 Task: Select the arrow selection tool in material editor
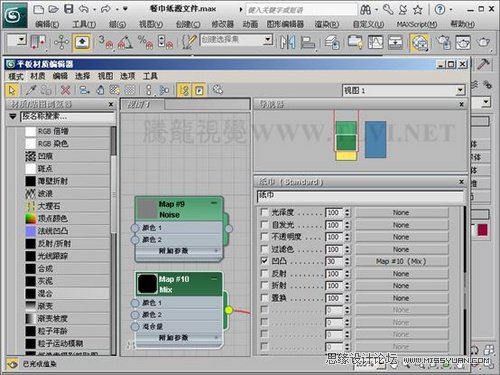click(12, 90)
